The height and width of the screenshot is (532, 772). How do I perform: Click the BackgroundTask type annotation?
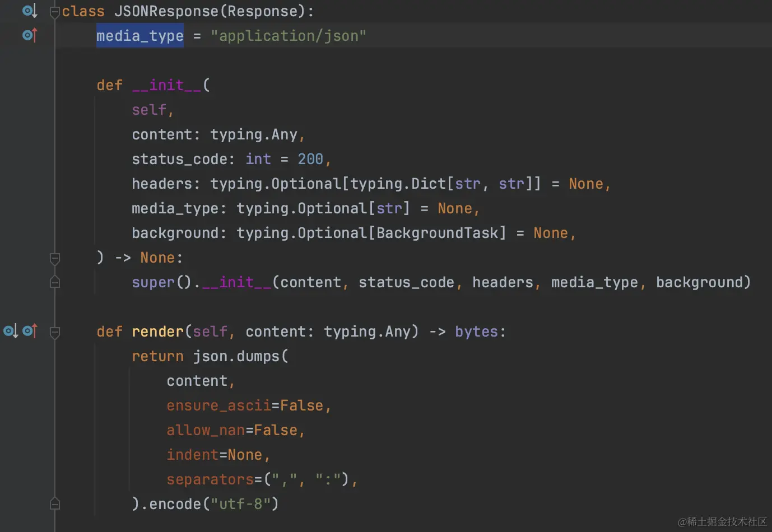point(438,232)
